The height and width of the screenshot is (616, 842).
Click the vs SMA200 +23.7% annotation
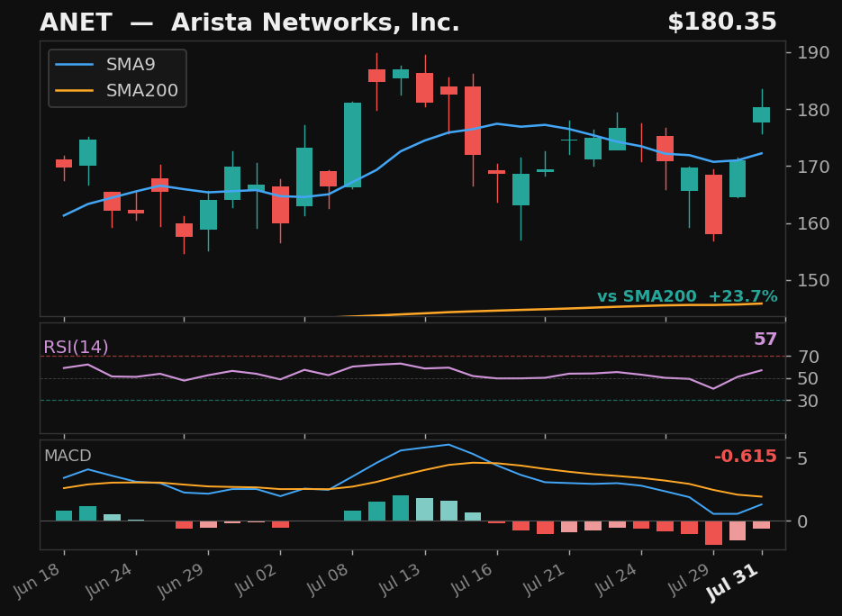click(x=687, y=296)
